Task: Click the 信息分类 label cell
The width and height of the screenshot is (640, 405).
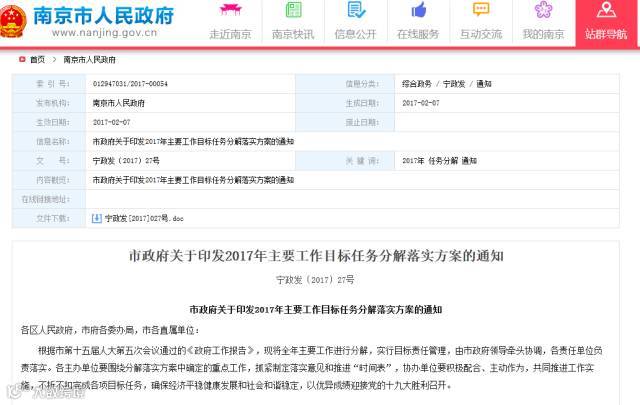Action: tap(345, 84)
